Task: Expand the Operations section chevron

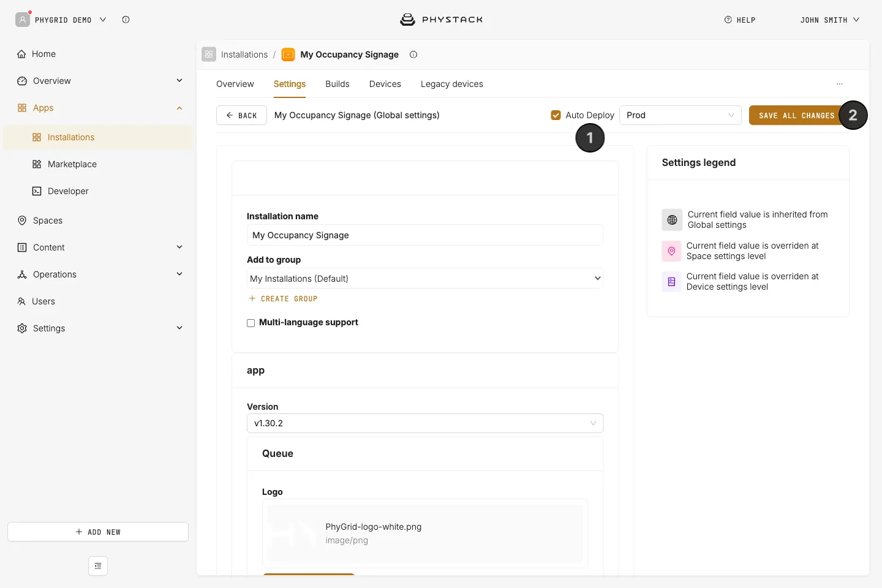Action: (x=179, y=274)
